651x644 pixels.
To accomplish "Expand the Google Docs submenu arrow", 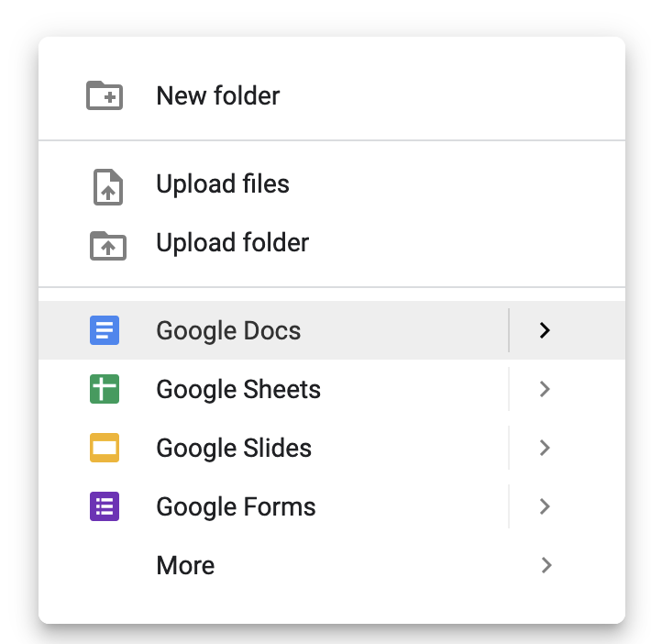I will (x=546, y=330).
